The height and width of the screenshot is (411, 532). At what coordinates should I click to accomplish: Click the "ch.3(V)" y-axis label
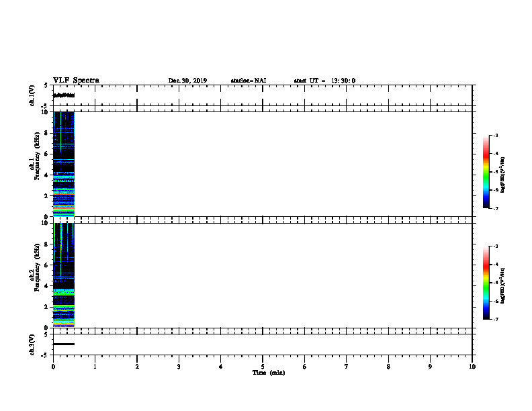coord(32,345)
